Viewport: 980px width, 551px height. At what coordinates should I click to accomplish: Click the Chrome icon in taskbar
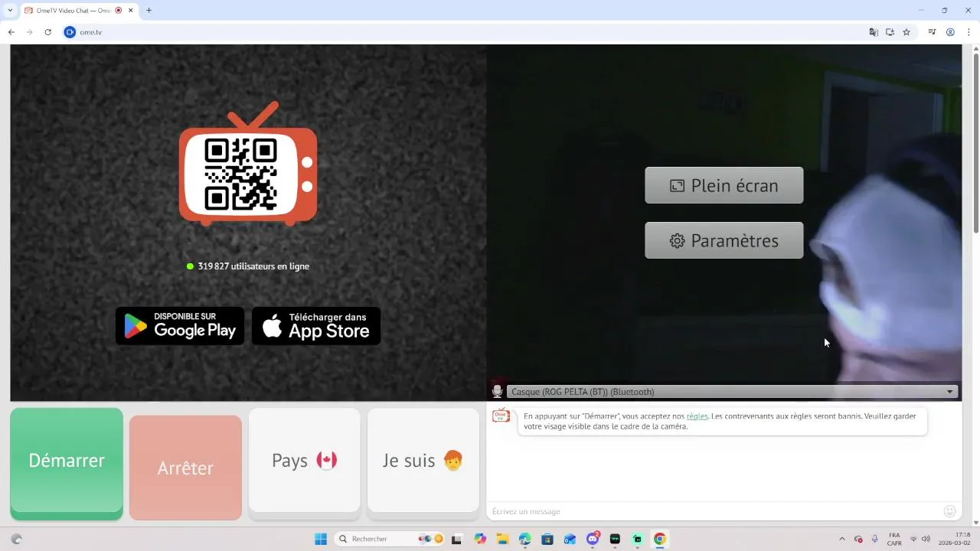click(659, 539)
